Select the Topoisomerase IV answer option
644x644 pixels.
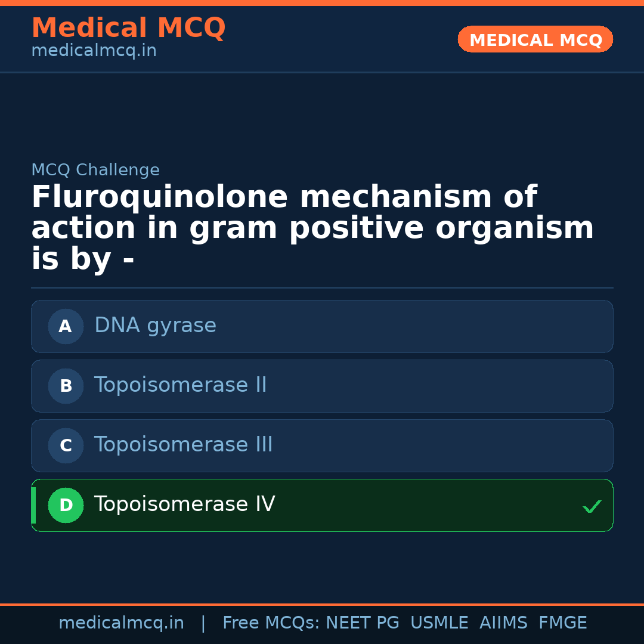coord(322,505)
